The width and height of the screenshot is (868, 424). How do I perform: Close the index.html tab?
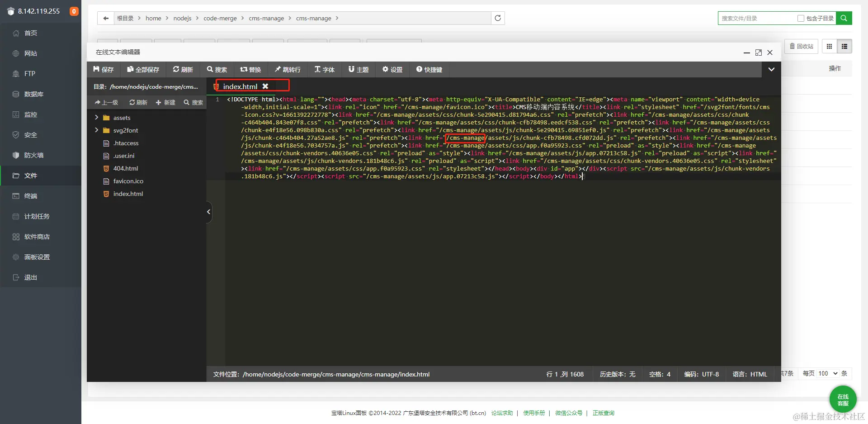265,86
